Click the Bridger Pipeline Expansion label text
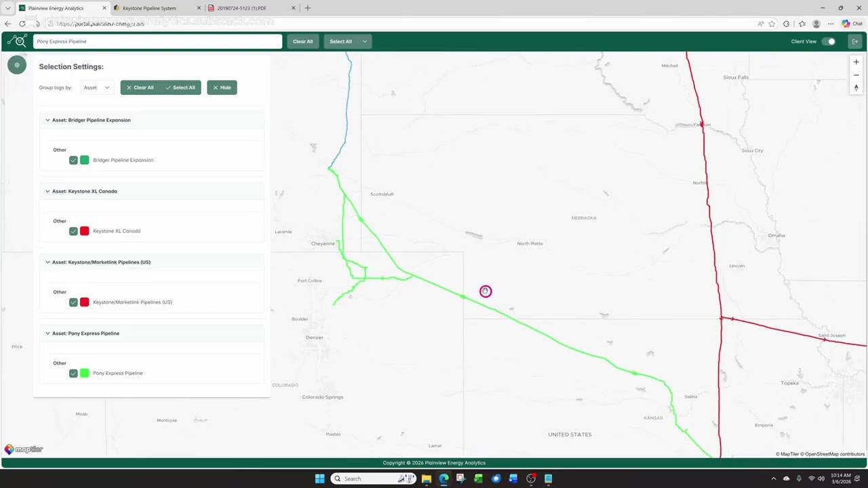This screenshot has height=488, width=868. tap(123, 160)
